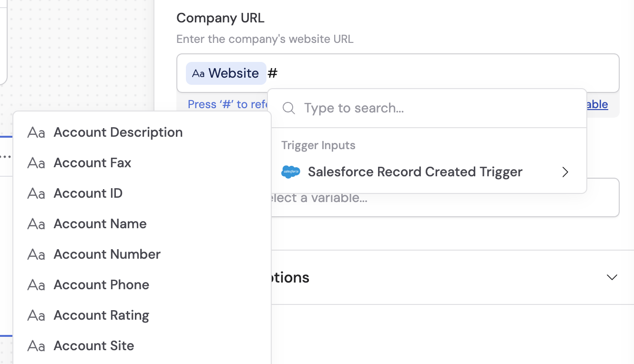Click the Aa icon beside Account Phone
Screen dimensions: 634x364
(x=36, y=285)
